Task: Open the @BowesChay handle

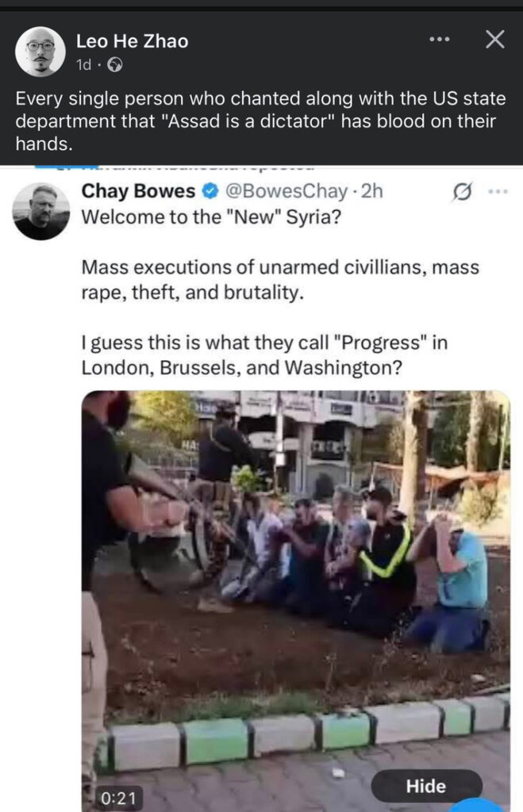Action: point(286,191)
